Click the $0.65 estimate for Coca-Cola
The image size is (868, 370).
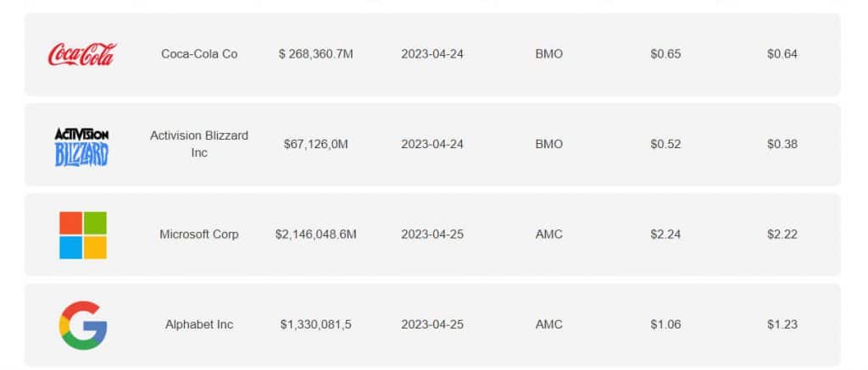point(666,54)
